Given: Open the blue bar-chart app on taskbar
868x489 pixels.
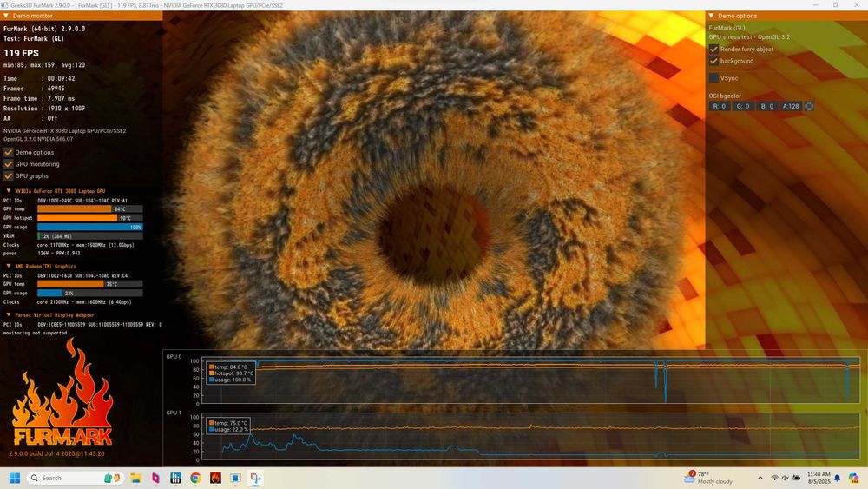Looking at the screenshot, I should pyautogui.click(x=175, y=478).
